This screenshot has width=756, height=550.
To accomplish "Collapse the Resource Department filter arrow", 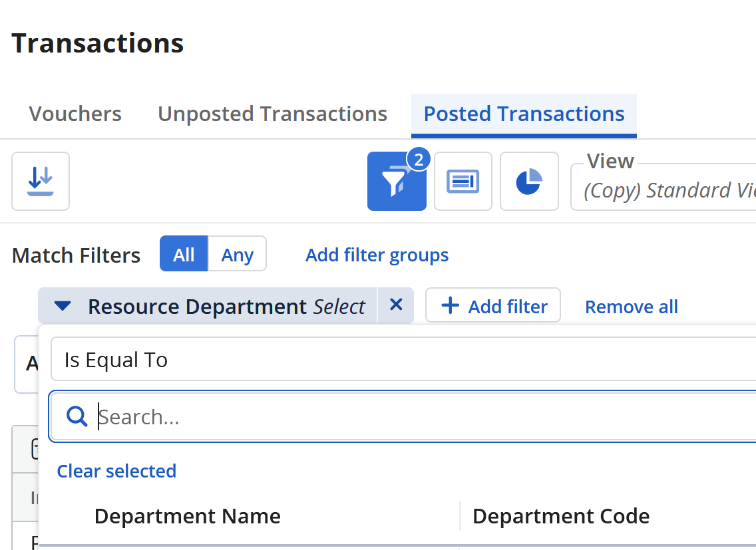I will click(x=63, y=306).
